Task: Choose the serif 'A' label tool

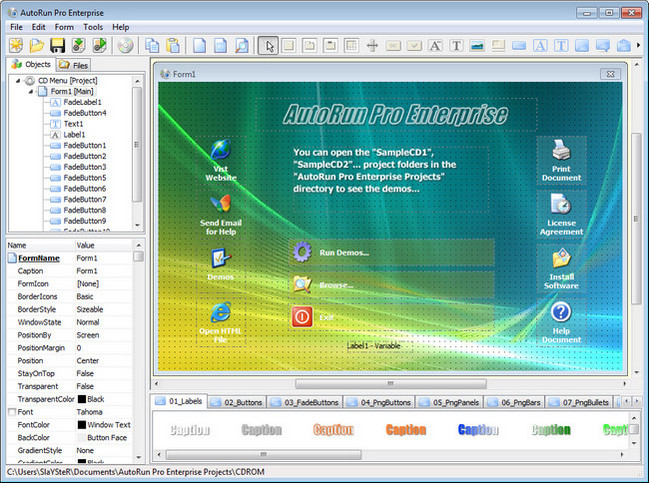Action: click(435, 46)
